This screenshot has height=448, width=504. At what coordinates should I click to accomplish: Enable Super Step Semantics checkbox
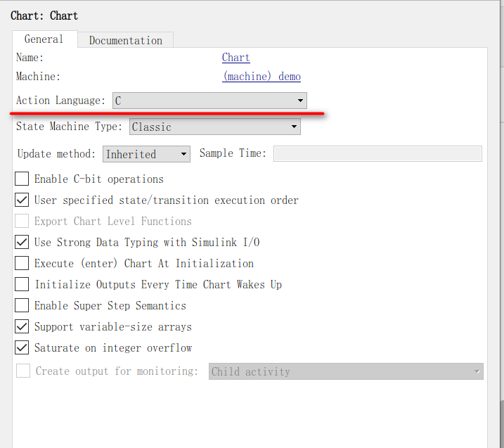[x=22, y=306]
